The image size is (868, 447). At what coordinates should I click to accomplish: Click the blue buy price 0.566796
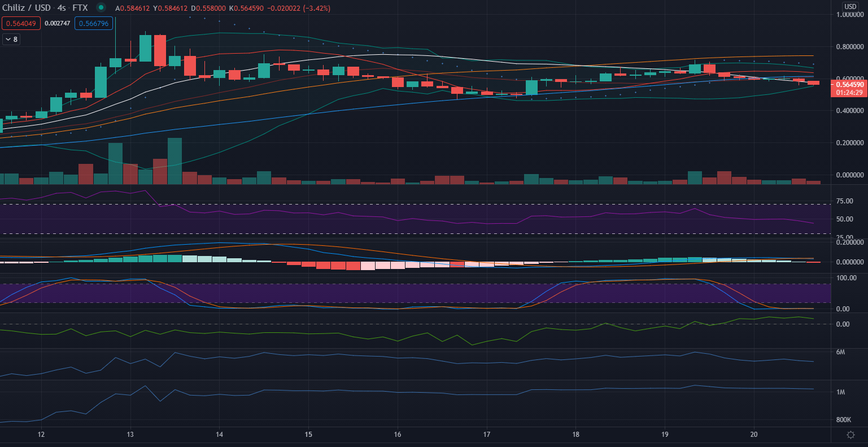94,24
